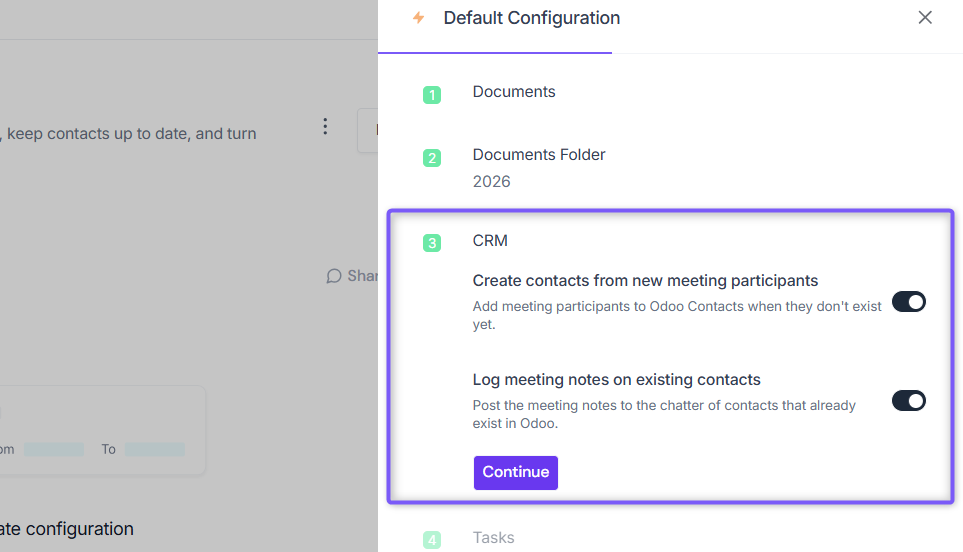Image resolution: width=963 pixels, height=552 pixels.
Task: Click the CRM step heading
Action: pos(490,241)
